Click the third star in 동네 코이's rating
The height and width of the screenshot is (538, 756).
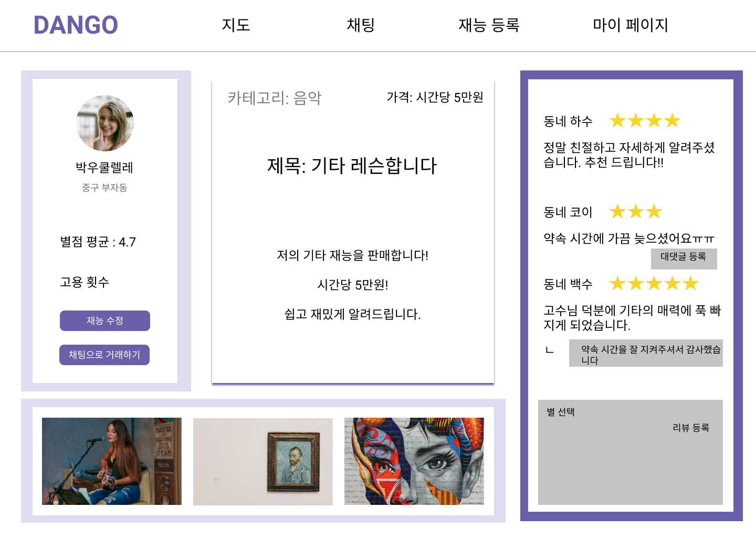654,211
